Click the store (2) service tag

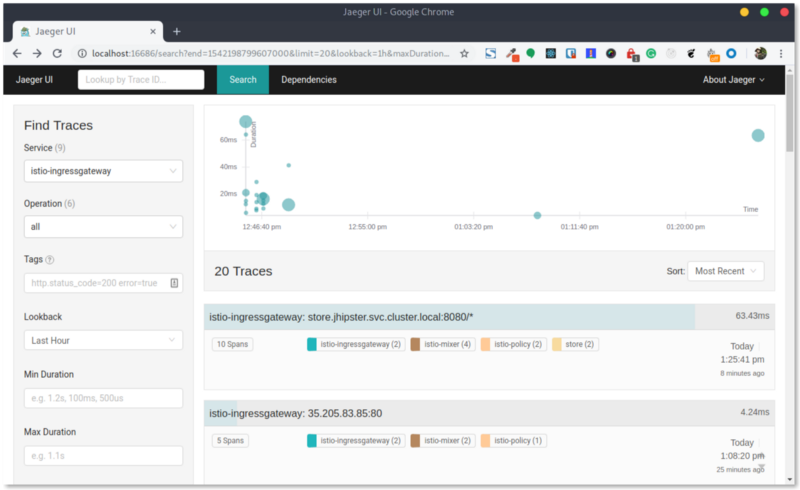click(x=575, y=345)
